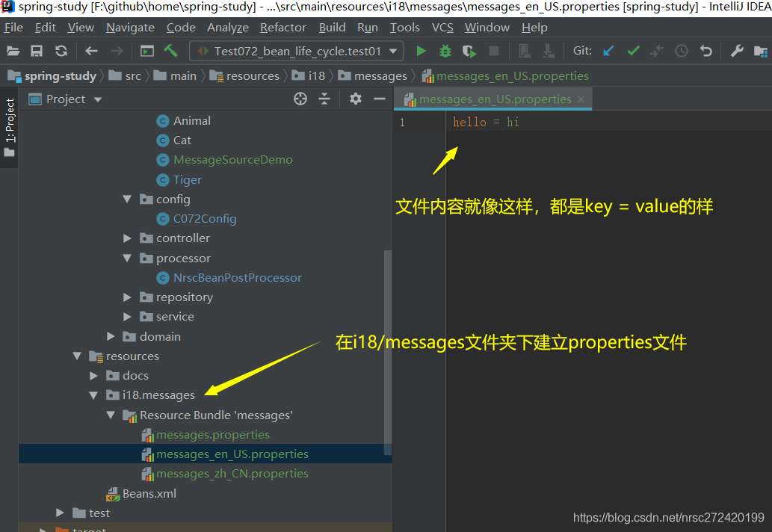Select messages.properties file in tree
Screen dimensions: 772x532
(x=213, y=435)
